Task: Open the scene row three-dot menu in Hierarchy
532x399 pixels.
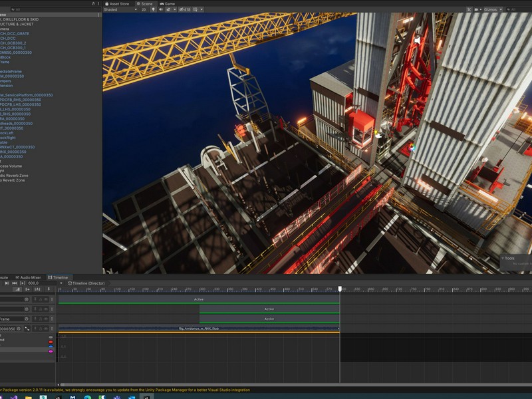Action: click(x=98, y=15)
